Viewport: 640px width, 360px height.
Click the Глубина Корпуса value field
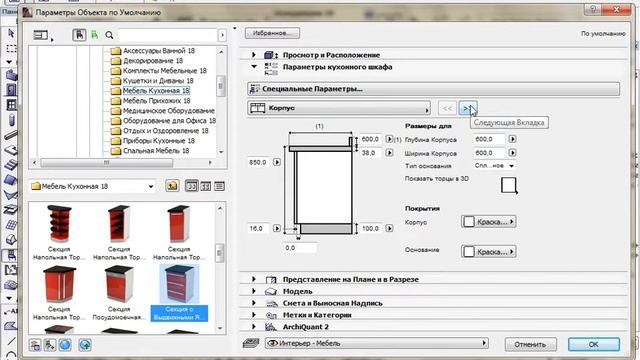(x=490, y=139)
